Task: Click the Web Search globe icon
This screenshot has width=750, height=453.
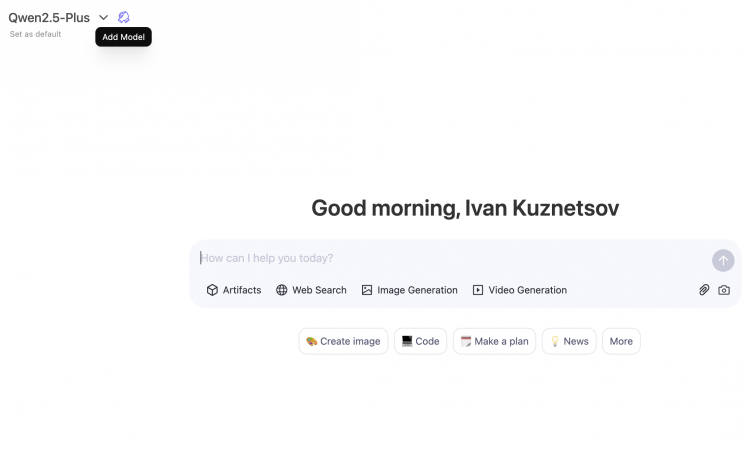Action: click(x=282, y=290)
